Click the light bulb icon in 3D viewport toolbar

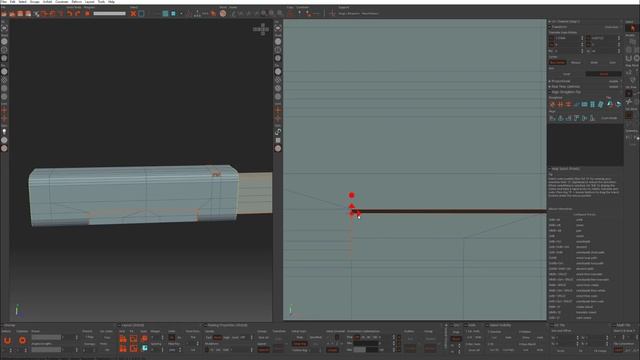(x=4, y=131)
